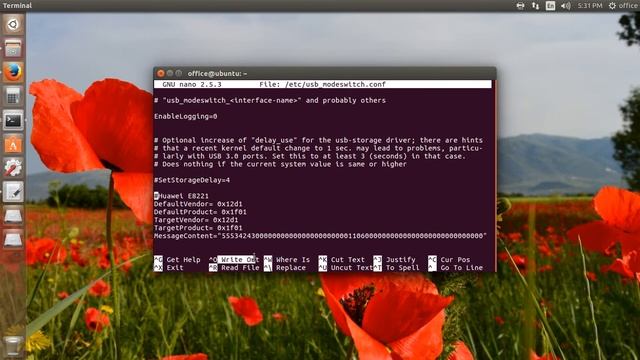
Task: Click the TargetVendor= 0x12d1 line
Action: click(x=196, y=220)
